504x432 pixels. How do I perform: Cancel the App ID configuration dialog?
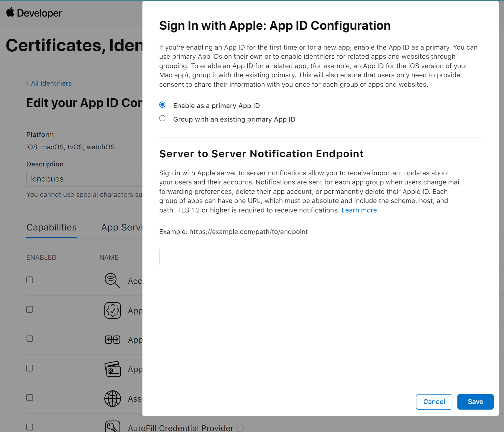[434, 402]
